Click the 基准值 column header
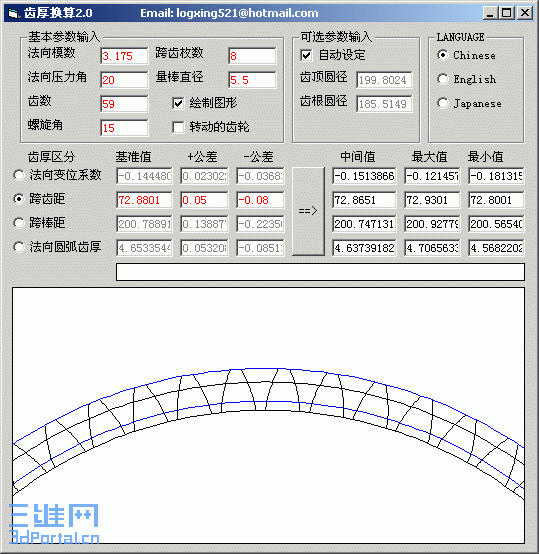 tap(133, 157)
